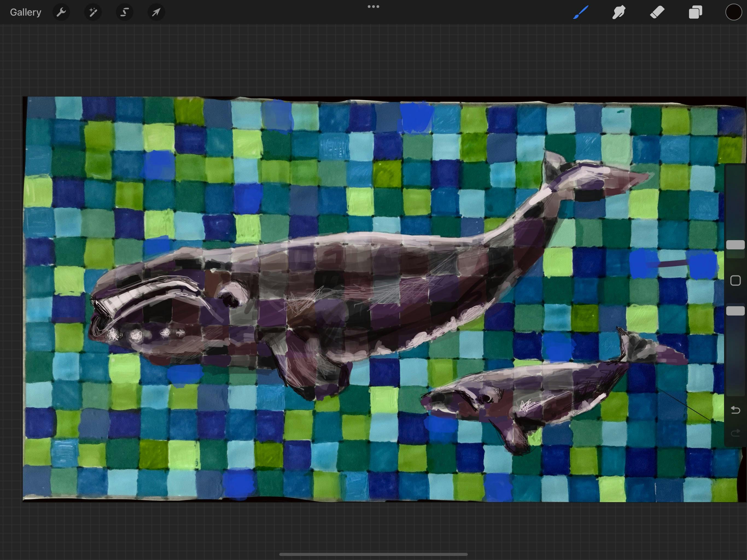Image resolution: width=747 pixels, height=560 pixels.
Task: Tap the square modify button in sidebar
Action: tap(736, 280)
